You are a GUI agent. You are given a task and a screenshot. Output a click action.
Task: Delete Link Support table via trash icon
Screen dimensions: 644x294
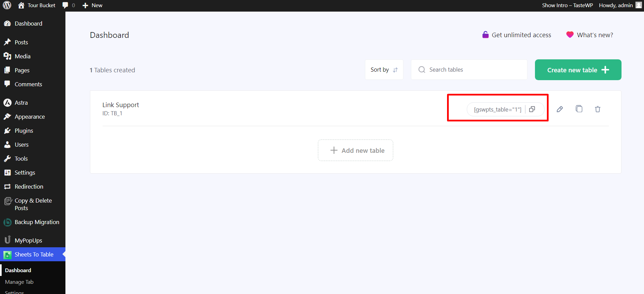coord(597,109)
